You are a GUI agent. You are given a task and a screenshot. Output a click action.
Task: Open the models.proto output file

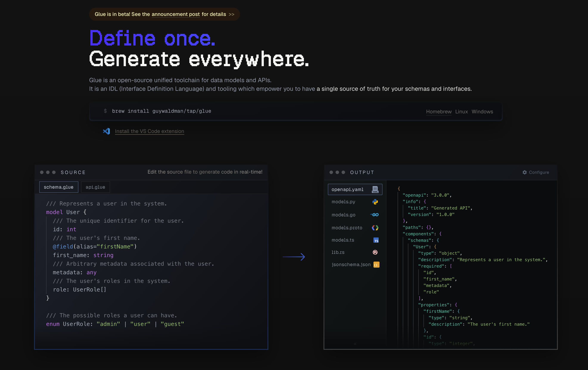(355, 228)
